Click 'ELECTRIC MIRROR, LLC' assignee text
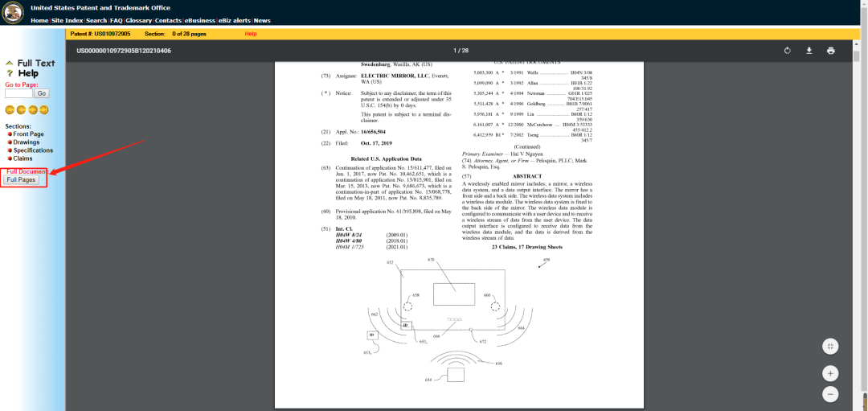Image resolution: width=868 pixels, height=411 pixels. coord(395,76)
